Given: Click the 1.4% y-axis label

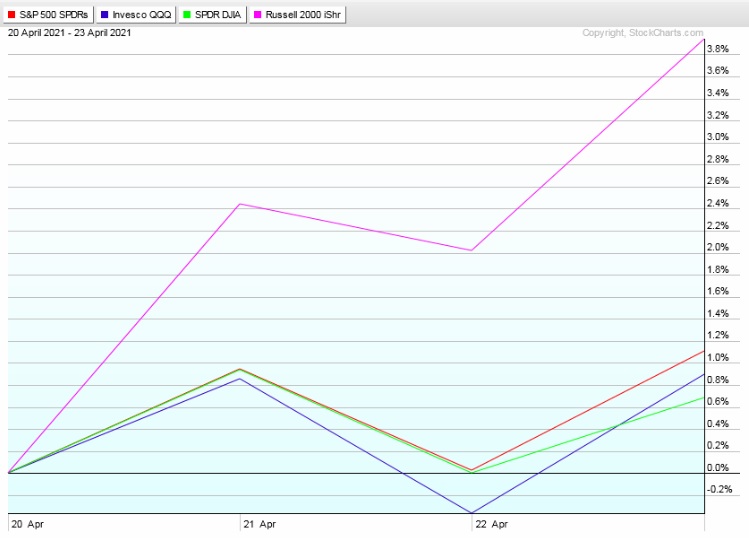Looking at the screenshot, I should 718,313.
